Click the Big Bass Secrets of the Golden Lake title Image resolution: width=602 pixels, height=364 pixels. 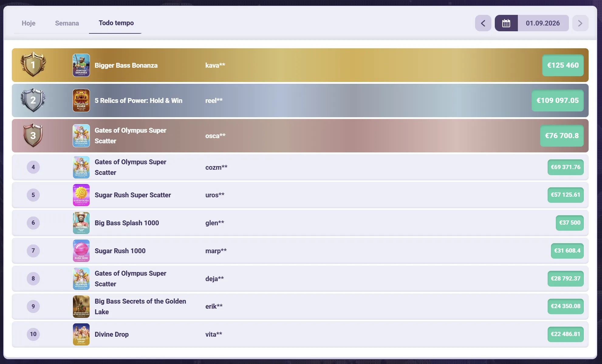pos(140,306)
